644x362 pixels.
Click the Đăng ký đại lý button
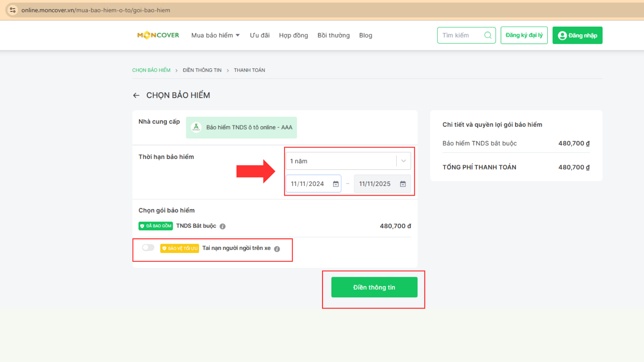524,35
